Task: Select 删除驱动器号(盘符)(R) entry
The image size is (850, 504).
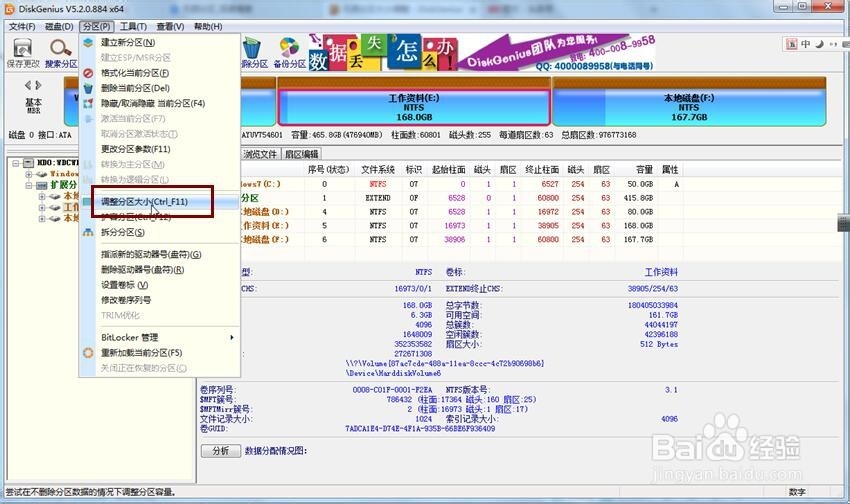Action: click(143, 269)
